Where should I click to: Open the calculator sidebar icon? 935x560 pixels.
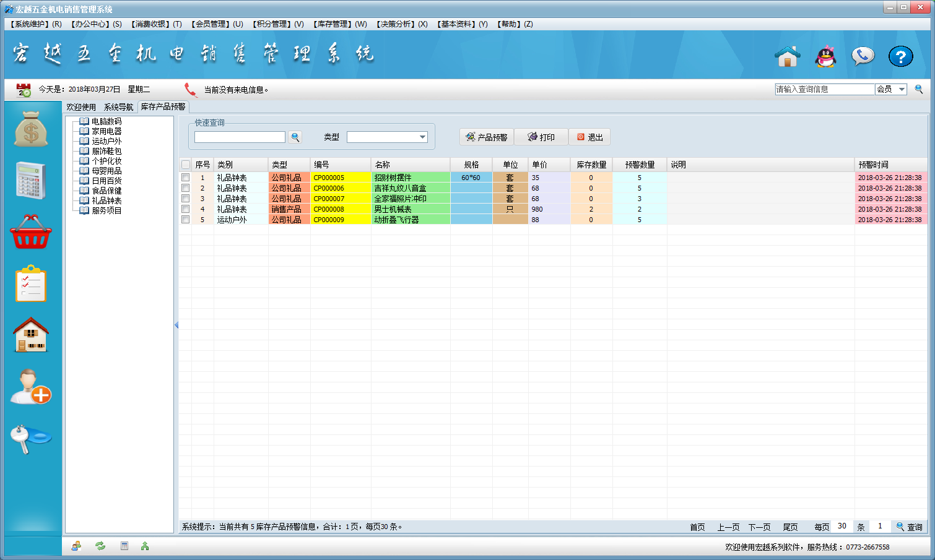(x=31, y=181)
